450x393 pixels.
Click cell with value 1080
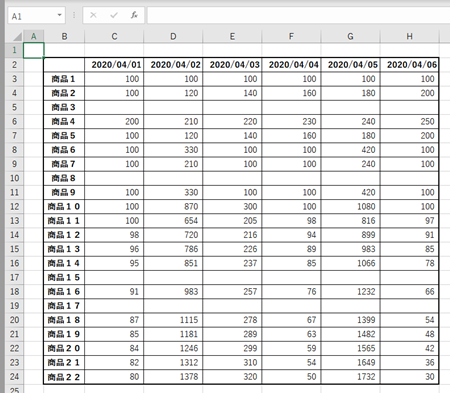click(x=350, y=207)
